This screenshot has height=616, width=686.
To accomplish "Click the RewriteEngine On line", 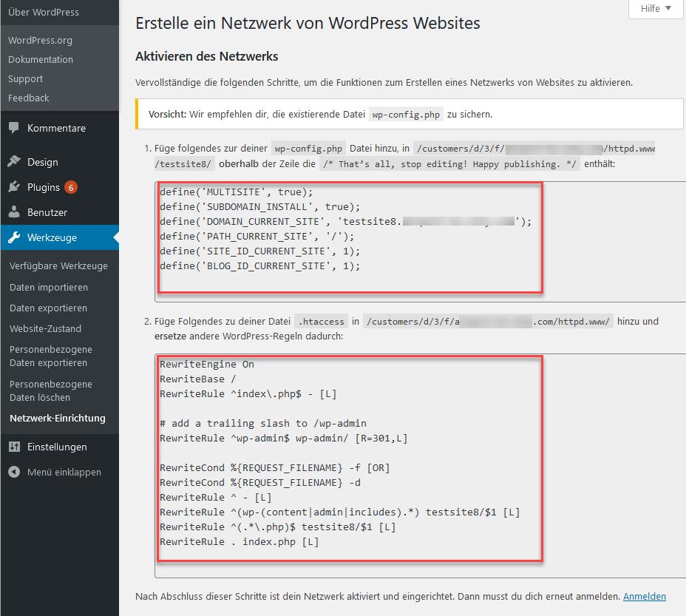I will (x=207, y=365).
